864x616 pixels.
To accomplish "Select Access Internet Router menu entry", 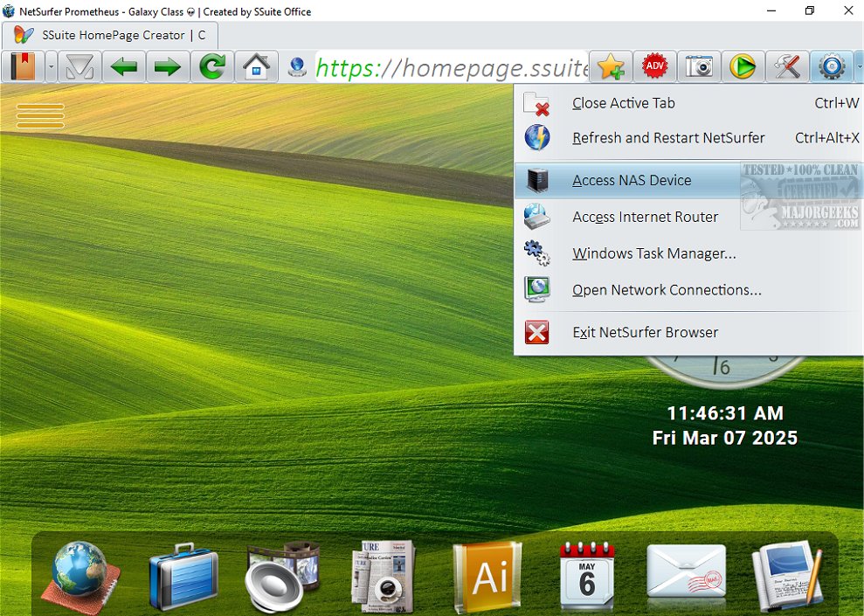I will tap(688, 217).
